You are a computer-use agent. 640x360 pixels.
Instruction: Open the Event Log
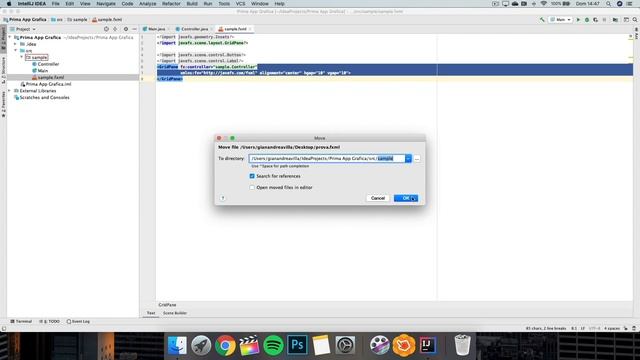pyautogui.click(x=78, y=322)
